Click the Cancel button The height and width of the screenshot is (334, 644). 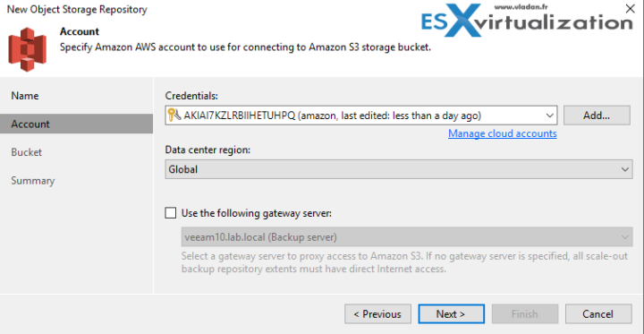tap(598, 314)
